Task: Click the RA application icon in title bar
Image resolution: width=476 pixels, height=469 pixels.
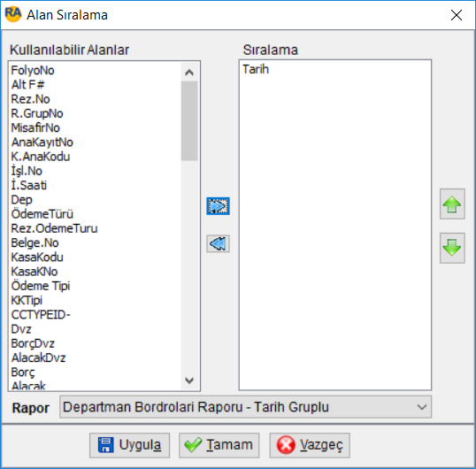Action: (13, 14)
